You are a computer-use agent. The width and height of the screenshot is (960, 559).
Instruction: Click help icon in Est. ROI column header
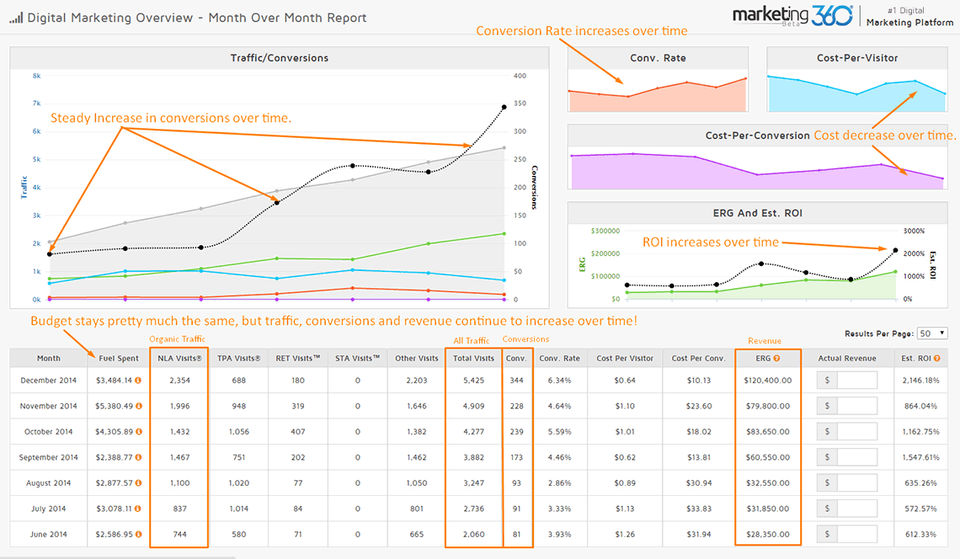[937, 358]
